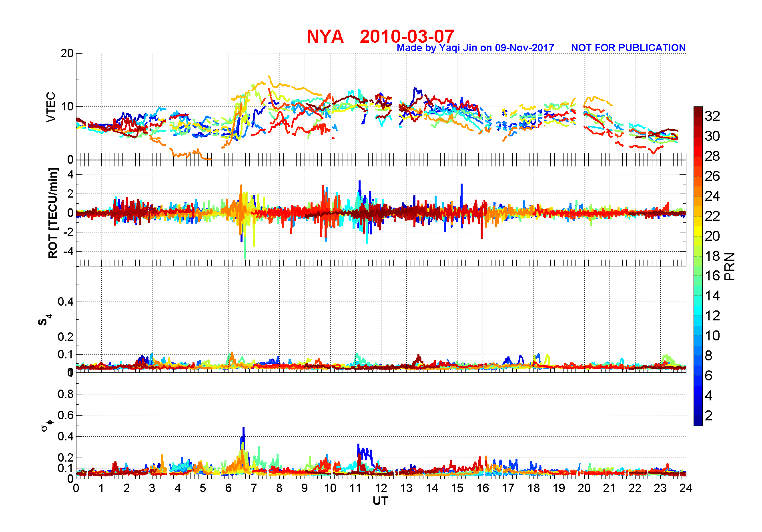
Task: Click the 'NOT FOR PUBLICATION' label
Action: click(x=628, y=48)
